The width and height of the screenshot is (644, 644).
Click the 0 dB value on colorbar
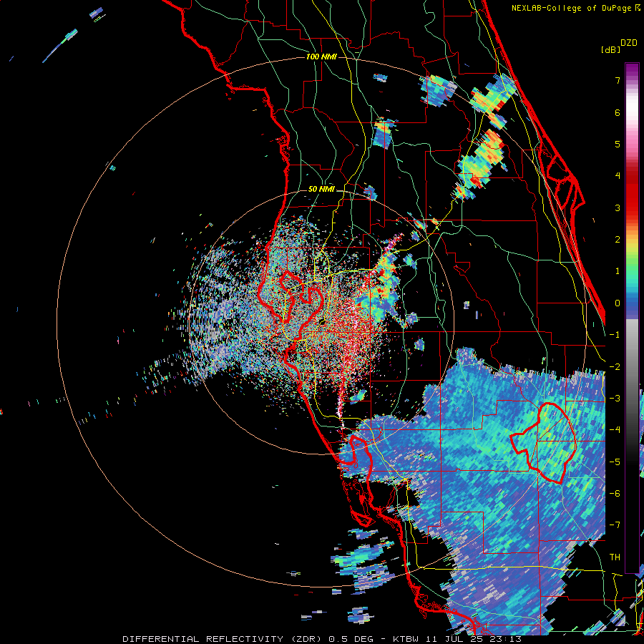point(618,303)
